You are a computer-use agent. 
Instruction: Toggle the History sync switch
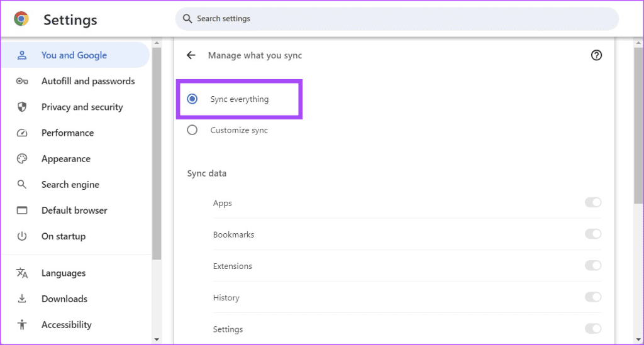coord(593,297)
